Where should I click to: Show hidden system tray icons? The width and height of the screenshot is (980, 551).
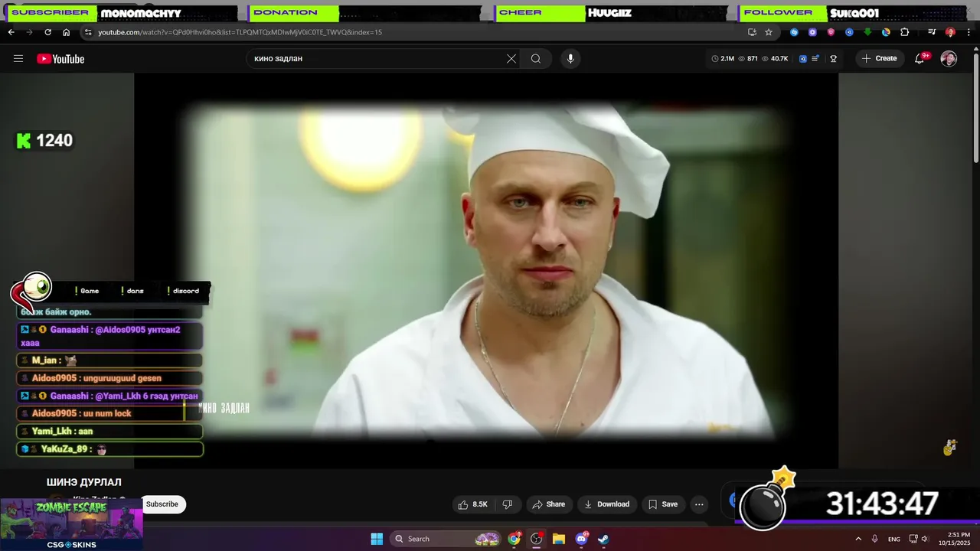click(x=858, y=539)
